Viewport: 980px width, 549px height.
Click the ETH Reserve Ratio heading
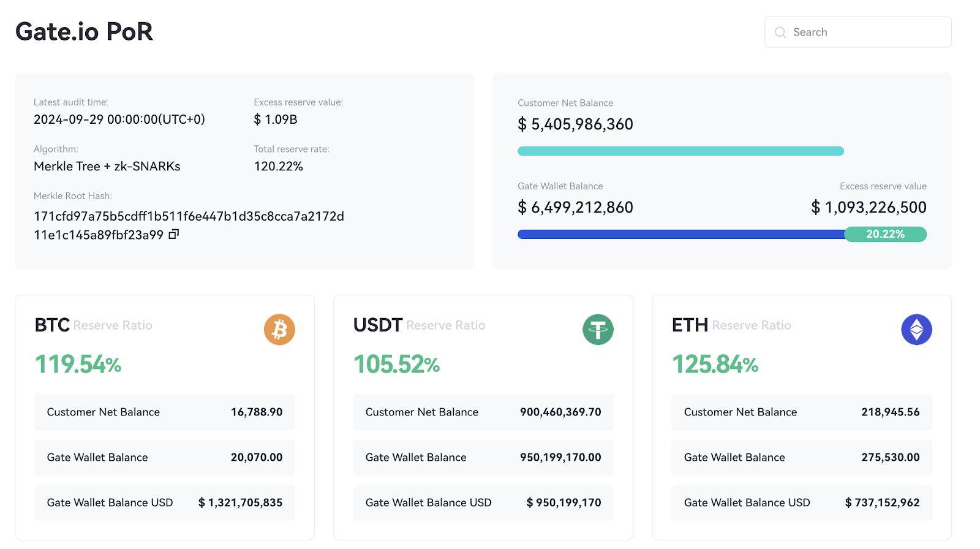731,325
